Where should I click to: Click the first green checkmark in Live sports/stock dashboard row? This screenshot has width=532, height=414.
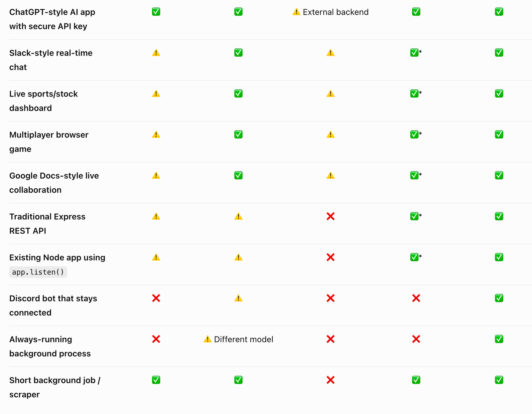[x=238, y=94]
